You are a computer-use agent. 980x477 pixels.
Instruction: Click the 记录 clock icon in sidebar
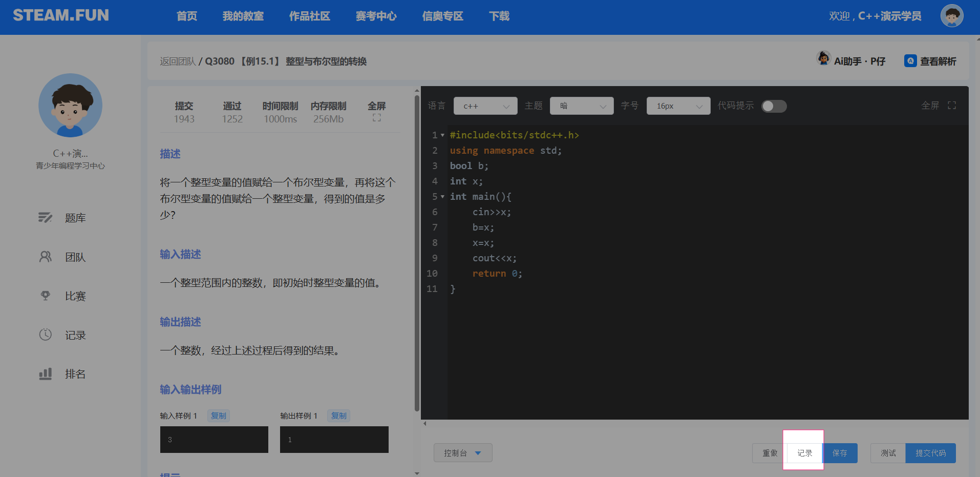tap(45, 335)
